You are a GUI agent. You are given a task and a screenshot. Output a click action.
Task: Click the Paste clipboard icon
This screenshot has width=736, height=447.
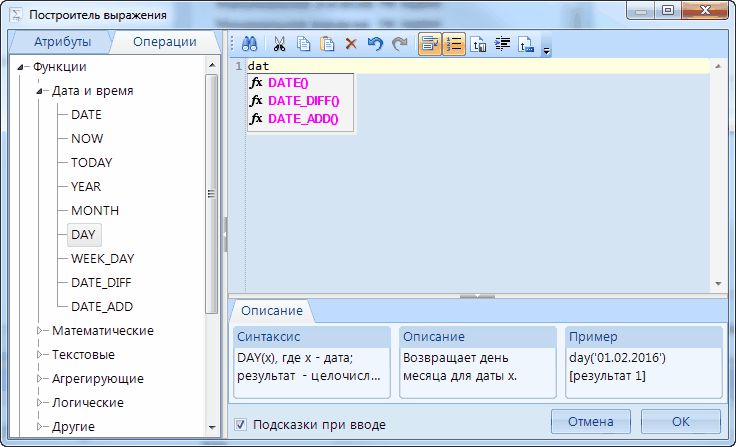point(326,43)
